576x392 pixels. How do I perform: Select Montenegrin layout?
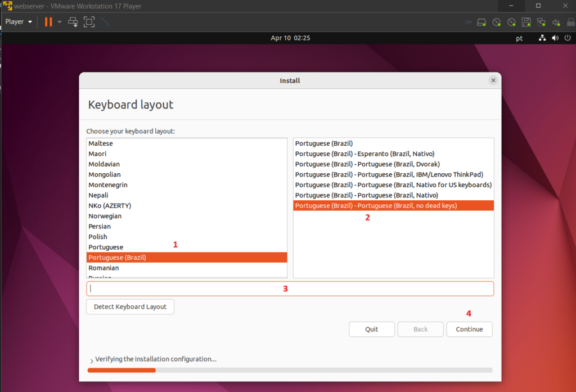click(187, 185)
